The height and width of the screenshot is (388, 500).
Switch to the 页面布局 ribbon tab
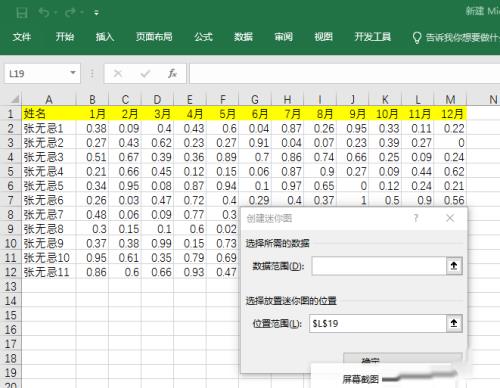154,37
